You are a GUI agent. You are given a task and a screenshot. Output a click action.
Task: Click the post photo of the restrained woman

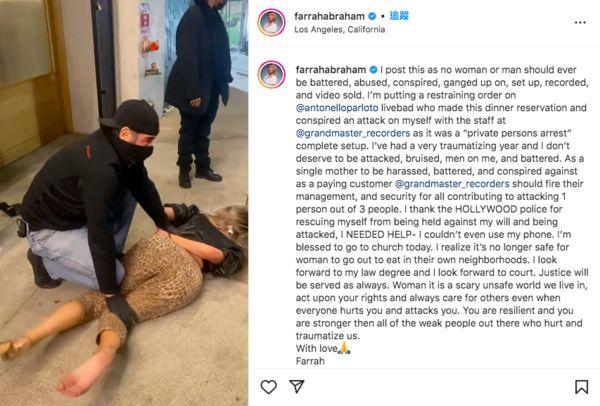pos(124,203)
